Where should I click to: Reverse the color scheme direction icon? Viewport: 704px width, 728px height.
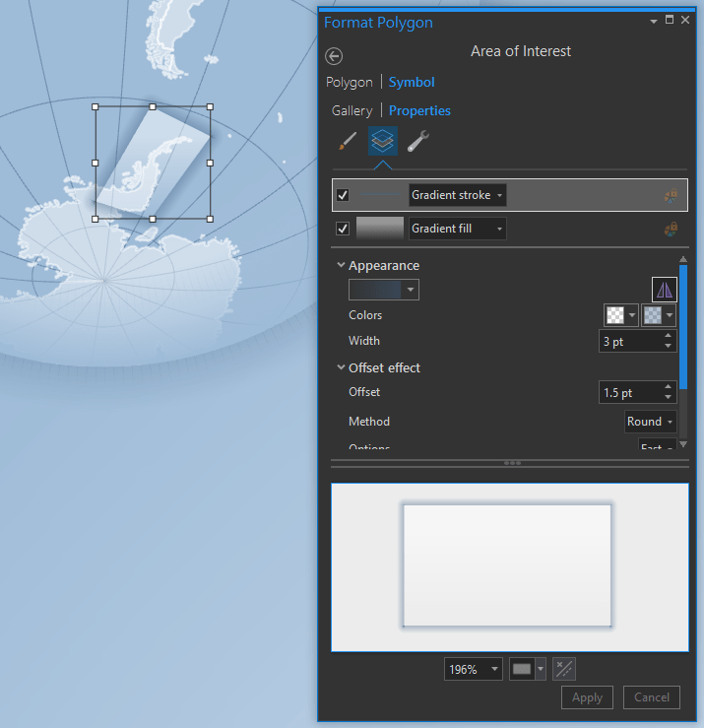point(665,290)
